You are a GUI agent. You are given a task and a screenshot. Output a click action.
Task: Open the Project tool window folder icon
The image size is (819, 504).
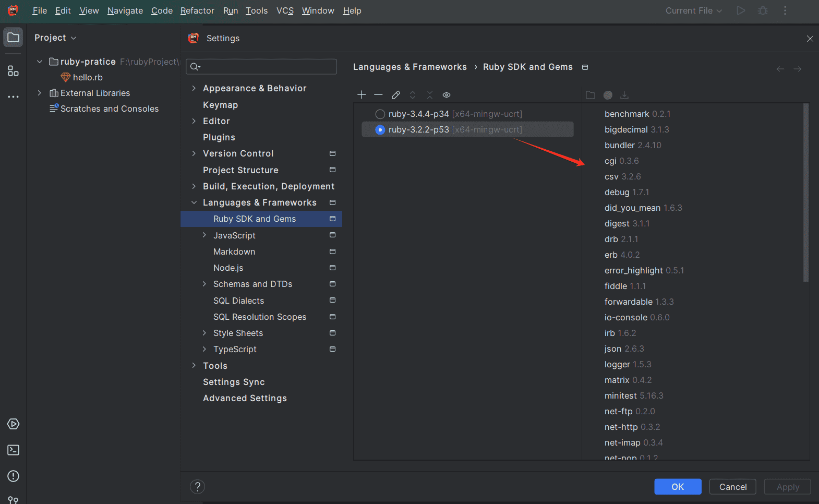(x=13, y=38)
